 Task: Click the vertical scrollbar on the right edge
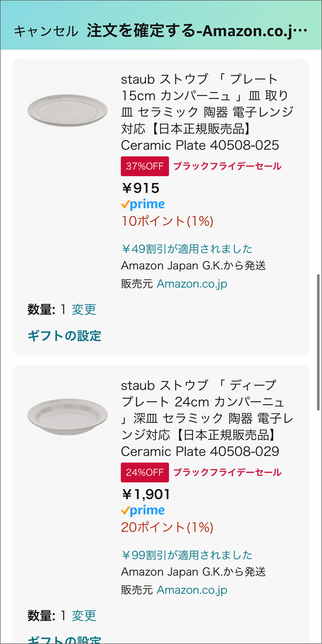(x=319, y=342)
